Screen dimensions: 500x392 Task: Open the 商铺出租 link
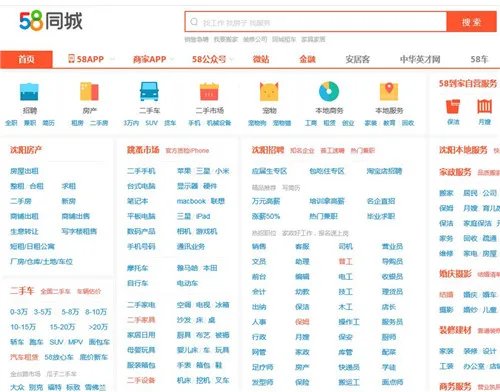24,216
